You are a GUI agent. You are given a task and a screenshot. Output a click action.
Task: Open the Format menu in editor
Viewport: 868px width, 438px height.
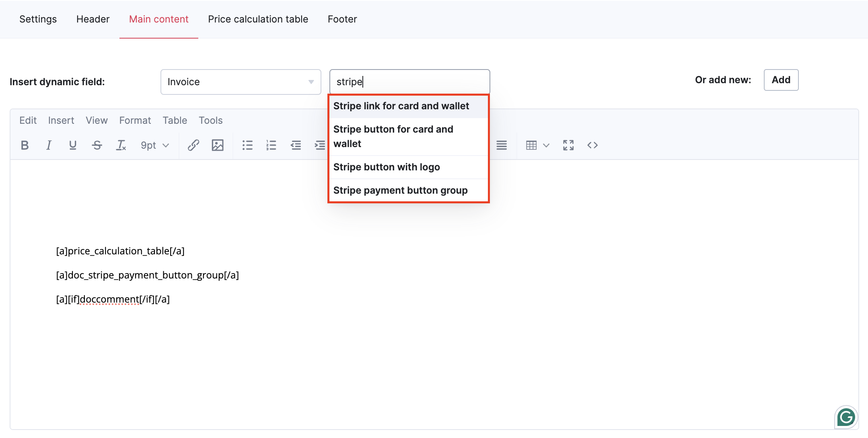coord(135,121)
